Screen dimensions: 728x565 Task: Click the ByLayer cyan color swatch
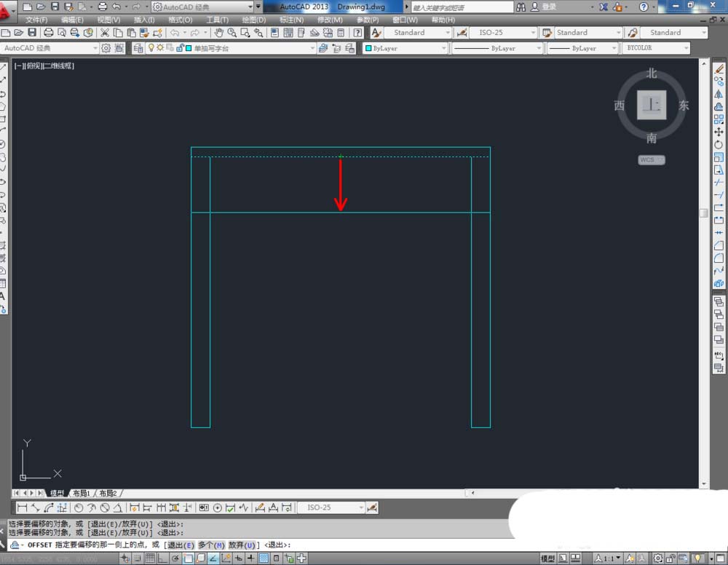pyautogui.click(x=368, y=48)
